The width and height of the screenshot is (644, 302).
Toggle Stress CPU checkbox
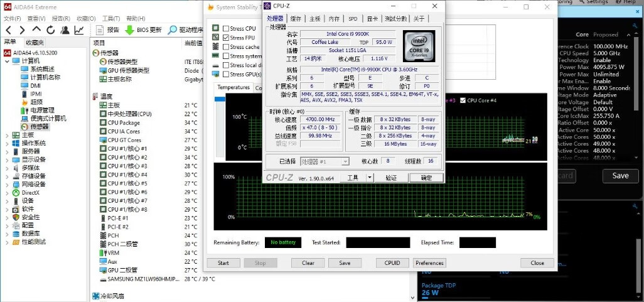point(226,29)
